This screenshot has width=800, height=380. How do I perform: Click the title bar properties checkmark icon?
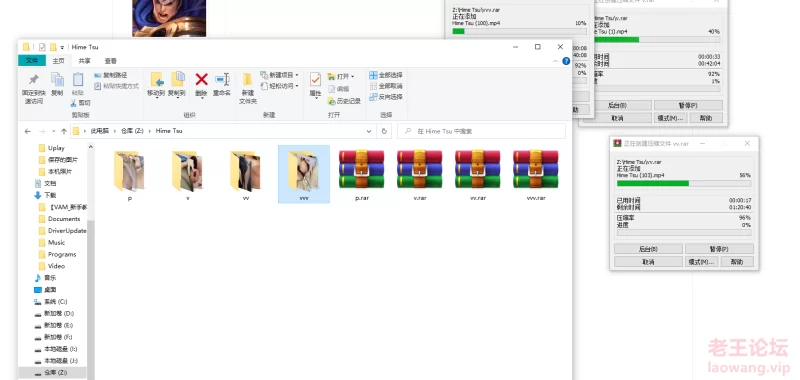click(42, 47)
